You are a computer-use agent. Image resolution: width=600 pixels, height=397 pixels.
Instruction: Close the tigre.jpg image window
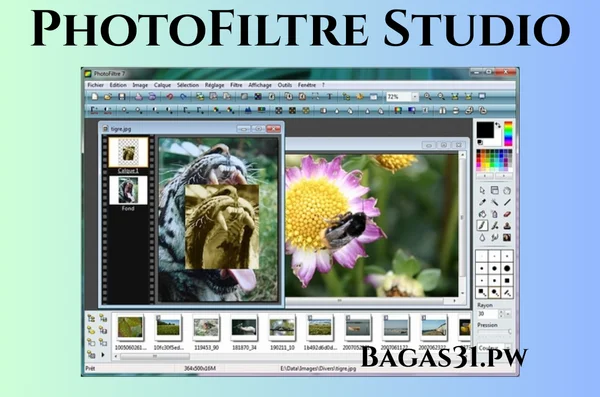273,129
